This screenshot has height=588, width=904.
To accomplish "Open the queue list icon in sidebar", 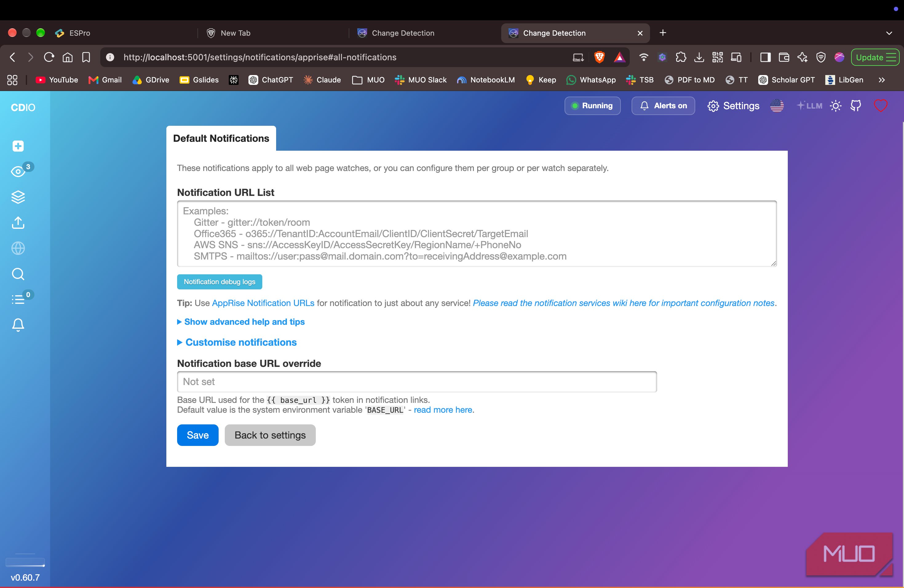I will click(x=18, y=299).
